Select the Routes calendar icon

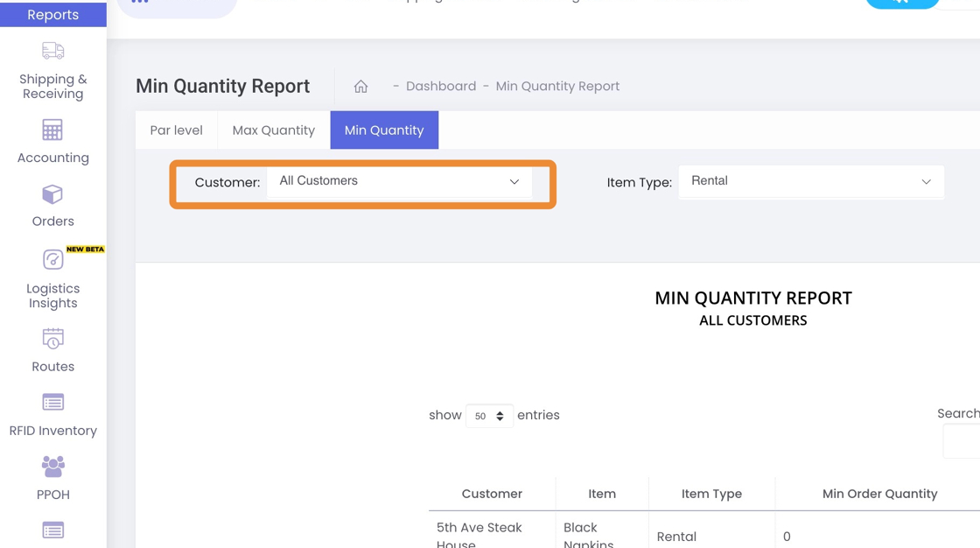(x=52, y=339)
